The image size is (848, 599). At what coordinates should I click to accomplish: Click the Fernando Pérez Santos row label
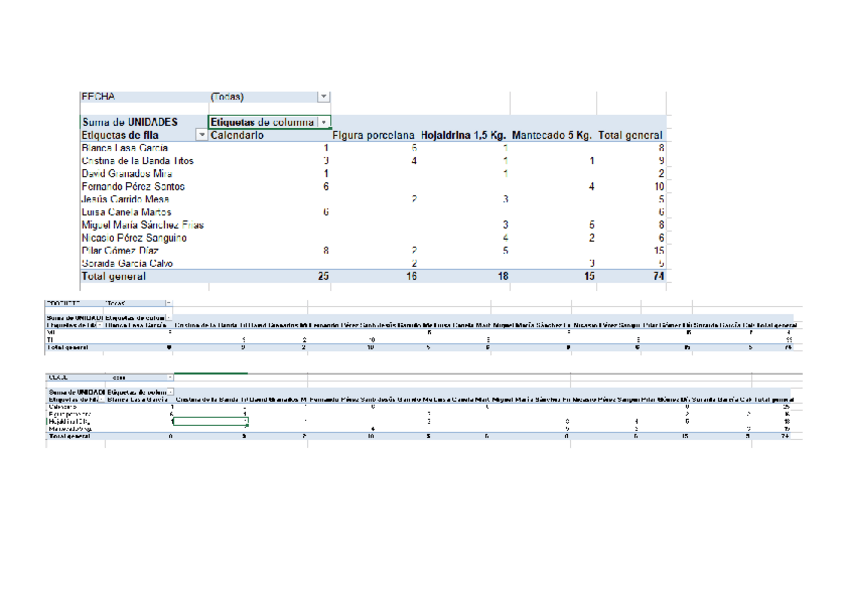coord(132,187)
